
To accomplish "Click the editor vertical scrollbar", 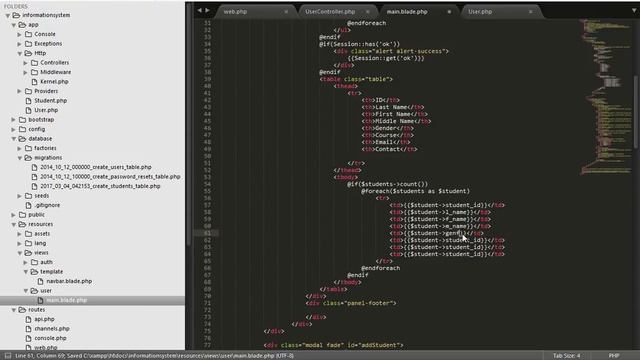I will click(x=636, y=112).
